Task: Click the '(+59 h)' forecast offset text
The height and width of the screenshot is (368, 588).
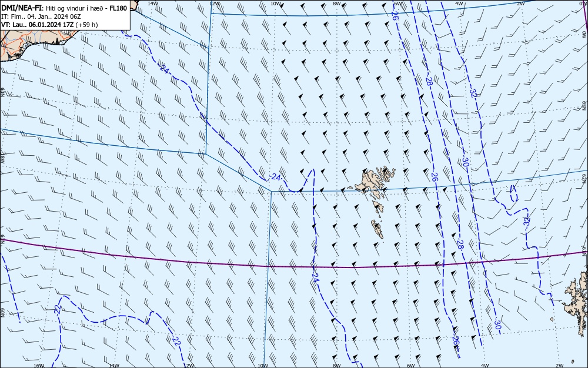Action: point(86,25)
